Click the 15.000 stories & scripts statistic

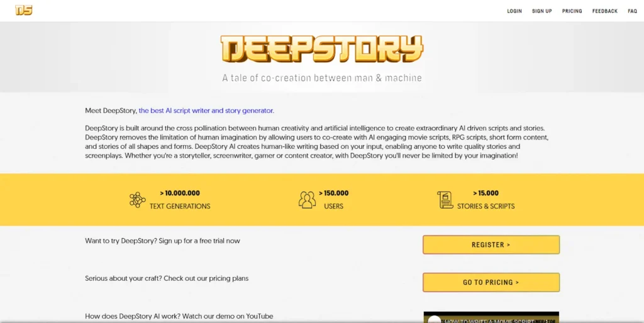tap(486, 194)
